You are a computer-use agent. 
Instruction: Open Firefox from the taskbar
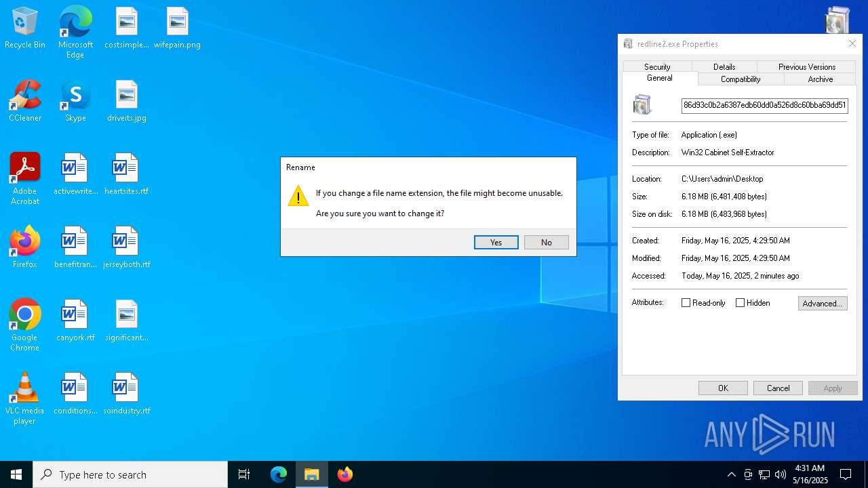coord(345,474)
